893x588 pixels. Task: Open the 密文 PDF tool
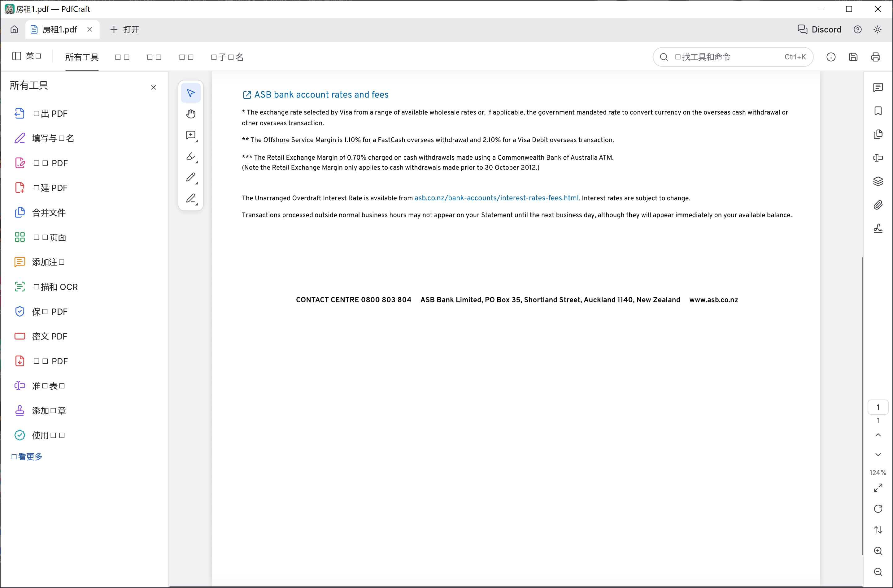(x=41, y=336)
